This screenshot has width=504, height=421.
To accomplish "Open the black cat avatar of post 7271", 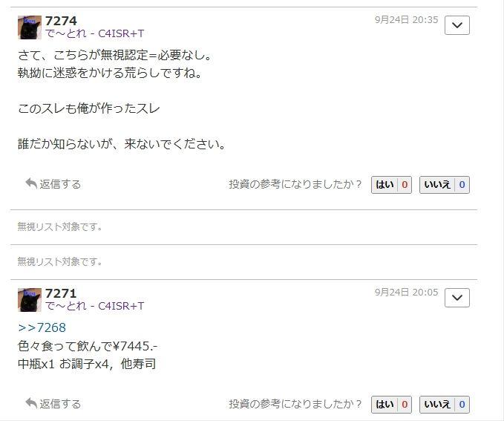I will (30, 300).
